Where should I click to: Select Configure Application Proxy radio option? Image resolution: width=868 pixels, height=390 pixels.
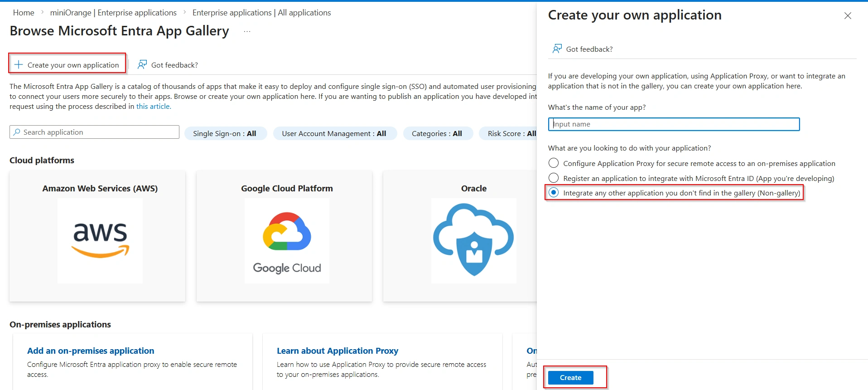coord(554,163)
